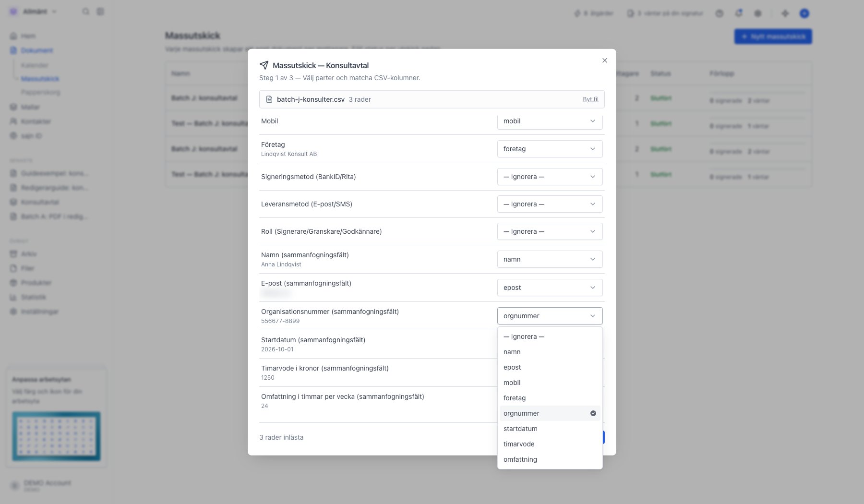Open the Mobil column dropdown
This screenshot has height=504, width=864.
point(550,121)
